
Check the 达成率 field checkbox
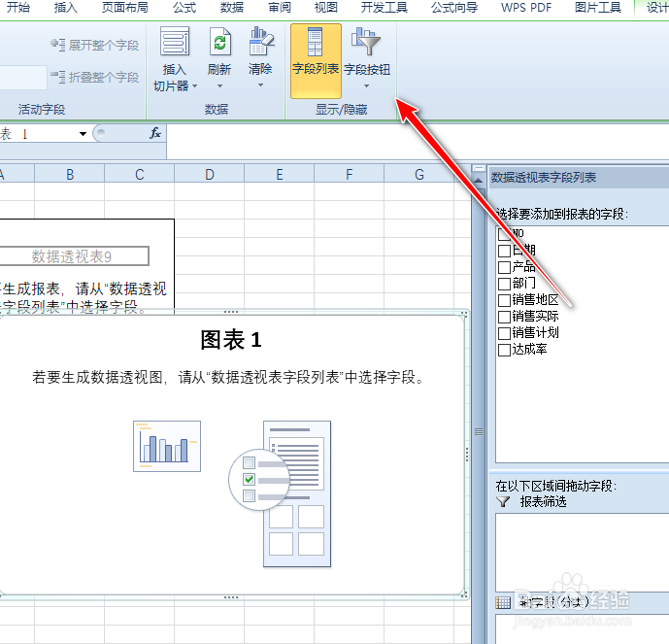[x=504, y=350]
